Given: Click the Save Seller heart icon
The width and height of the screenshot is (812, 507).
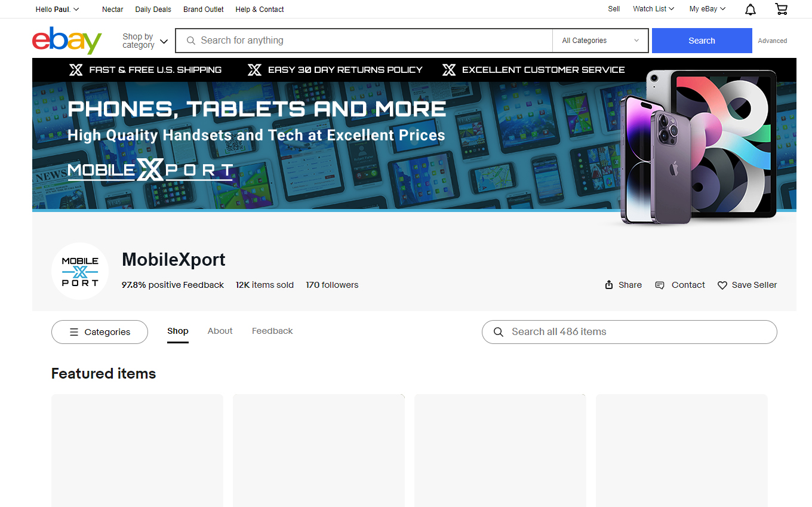Looking at the screenshot, I should 722,285.
